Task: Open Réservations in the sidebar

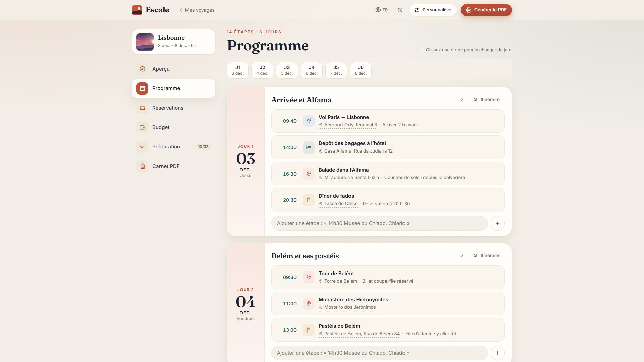Action: point(174,108)
